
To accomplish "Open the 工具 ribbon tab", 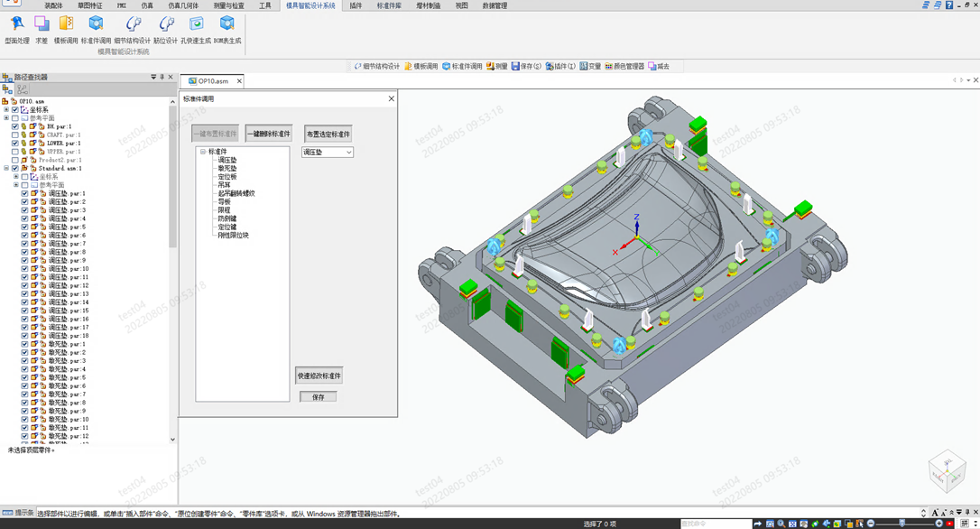I will [x=265, y=5].
